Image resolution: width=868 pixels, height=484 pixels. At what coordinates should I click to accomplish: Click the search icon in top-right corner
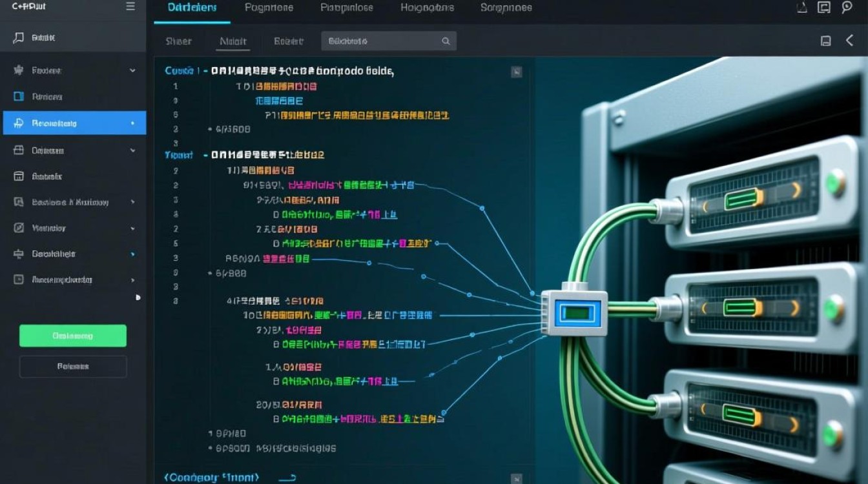(847, 7)
